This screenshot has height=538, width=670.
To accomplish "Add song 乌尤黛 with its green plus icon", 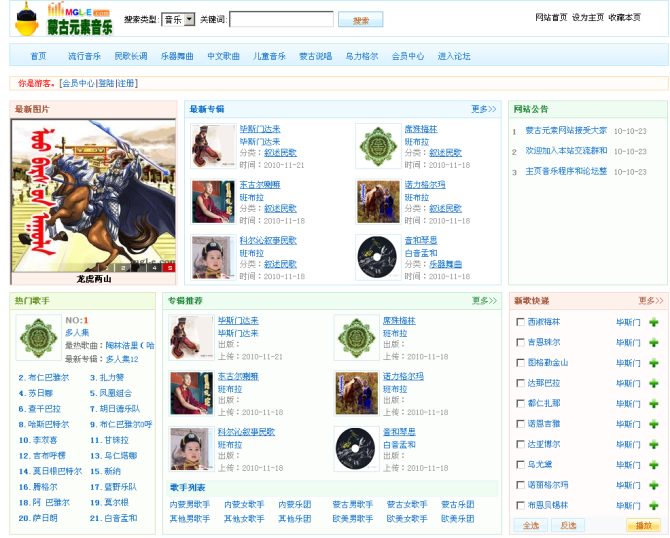I will point(653,465).
